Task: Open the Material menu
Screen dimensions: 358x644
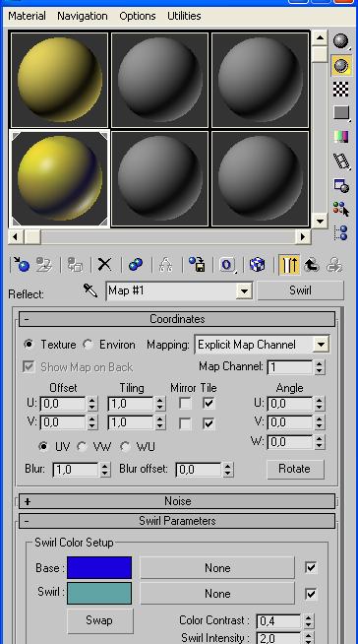Action: pyautogui.click(x=28, y=16)
